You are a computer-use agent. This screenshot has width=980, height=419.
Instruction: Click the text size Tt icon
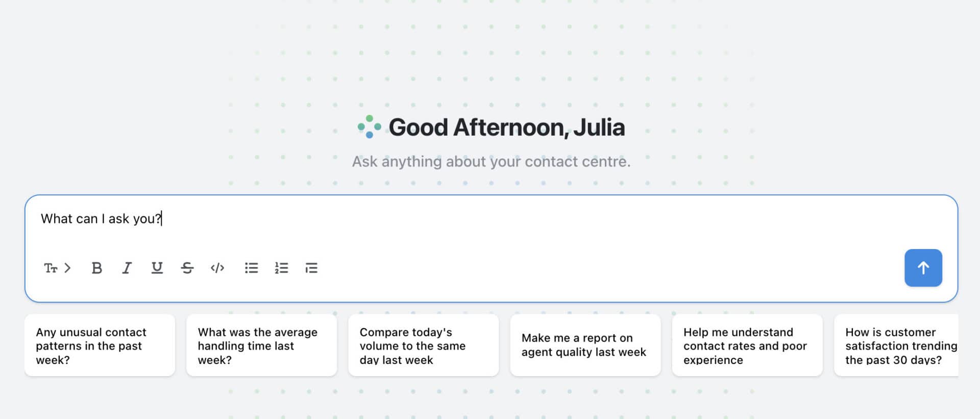51,268
